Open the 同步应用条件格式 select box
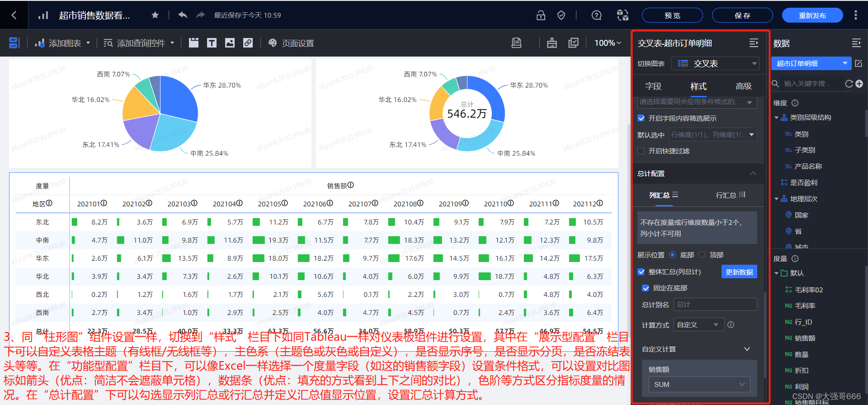The image size is (868, 405). (x=697, y=102)
